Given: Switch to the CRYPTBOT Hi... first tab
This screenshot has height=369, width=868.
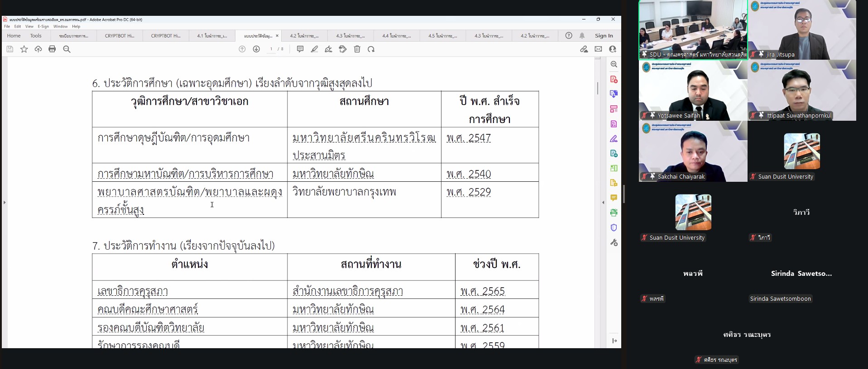Looking at the screenshot, I should (120, 36).
